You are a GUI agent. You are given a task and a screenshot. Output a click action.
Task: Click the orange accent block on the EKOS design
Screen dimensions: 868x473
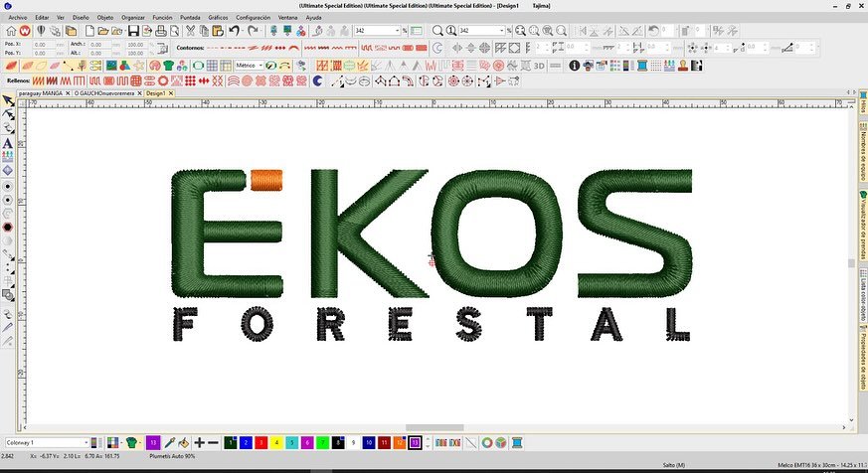(266, 180)
